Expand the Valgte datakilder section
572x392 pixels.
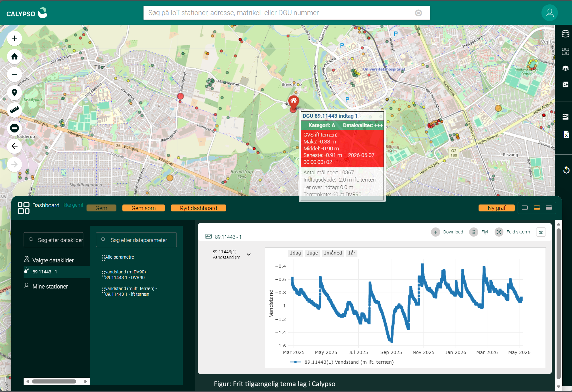[x=53, y=260]
